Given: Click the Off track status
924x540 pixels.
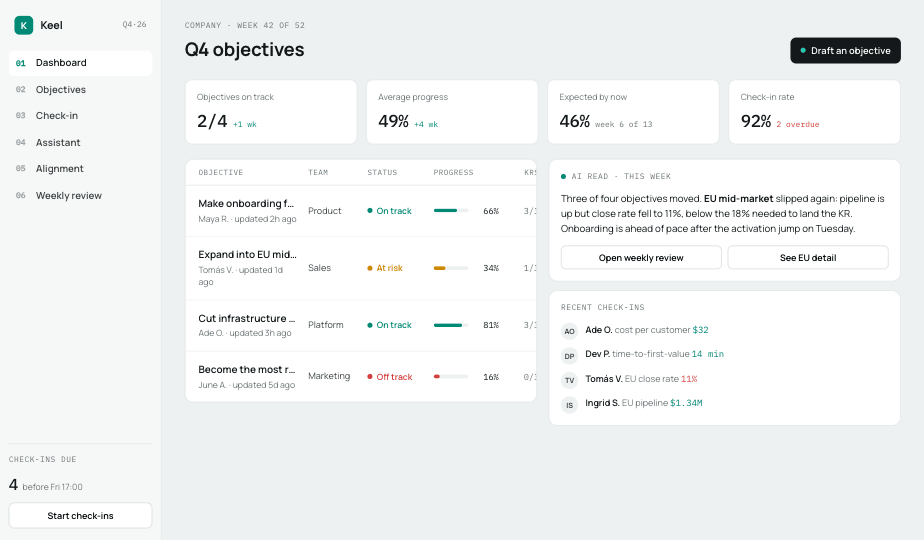Looking at the screenshot, I should [390, 377].
